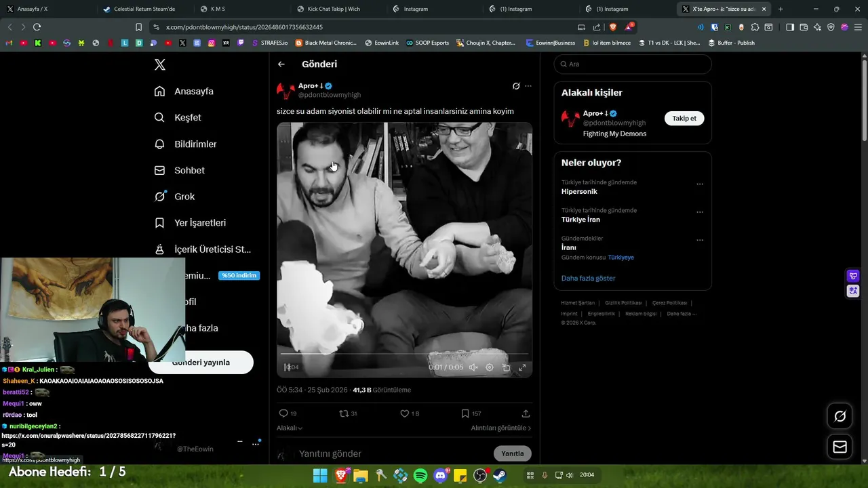Open Grok from the sidebar

(x=174, y=197)
